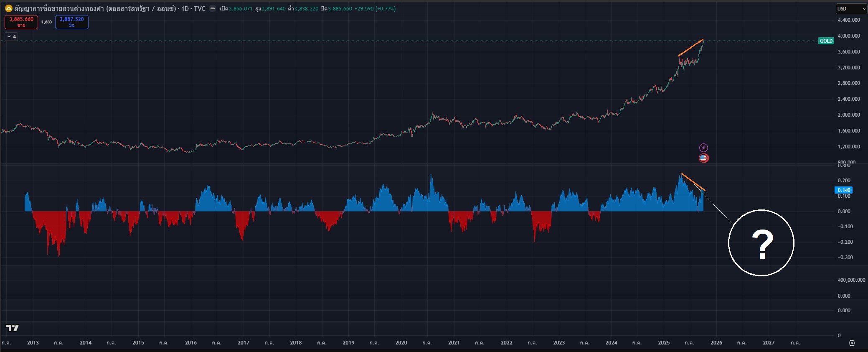Click the -0.300 indicator axis label
Viewport: 868px width, 352px height.
(x=845, y=258)
